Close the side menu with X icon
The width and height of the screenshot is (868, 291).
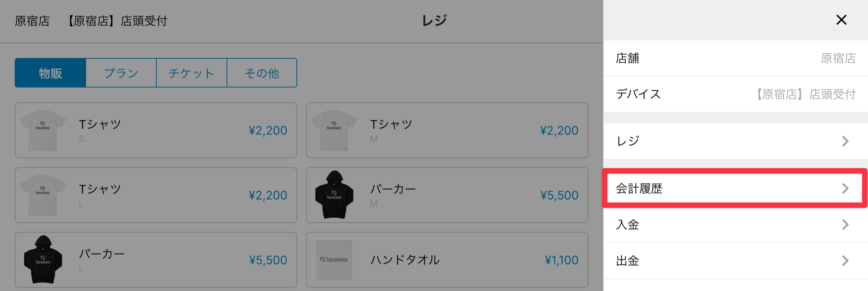pos(841,20)
